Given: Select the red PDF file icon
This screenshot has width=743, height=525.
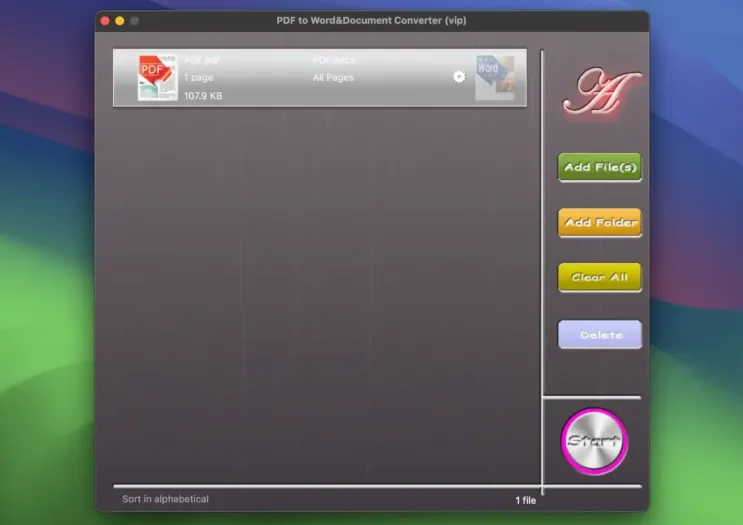Looking at the screenshot, I should tap(157, 78).
